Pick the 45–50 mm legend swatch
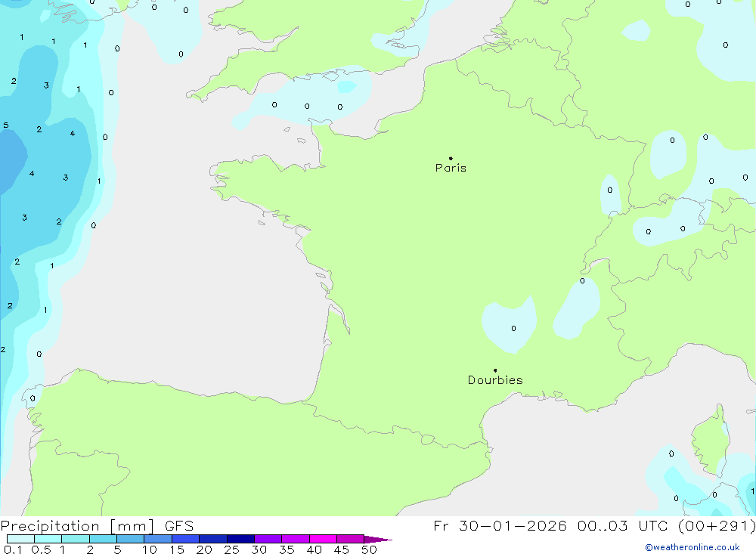 [351, 539]
